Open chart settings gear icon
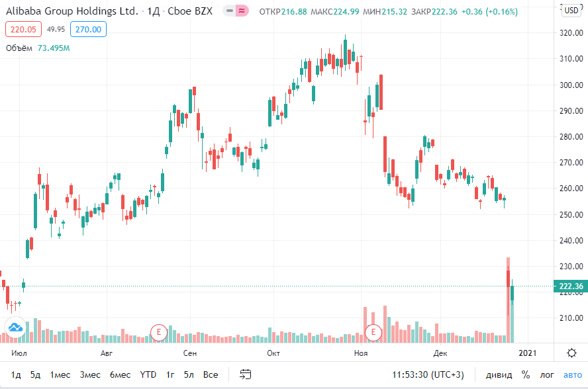Image resolution: width=588 pixels, height=389 pixels. pos(571,353)
